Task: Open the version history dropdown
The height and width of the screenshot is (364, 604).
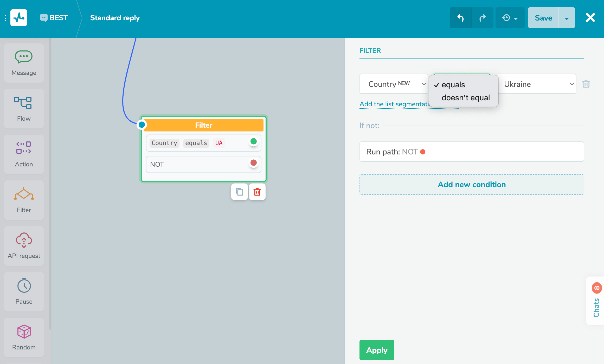Action: pyautogui.click(x=510, y=18)
